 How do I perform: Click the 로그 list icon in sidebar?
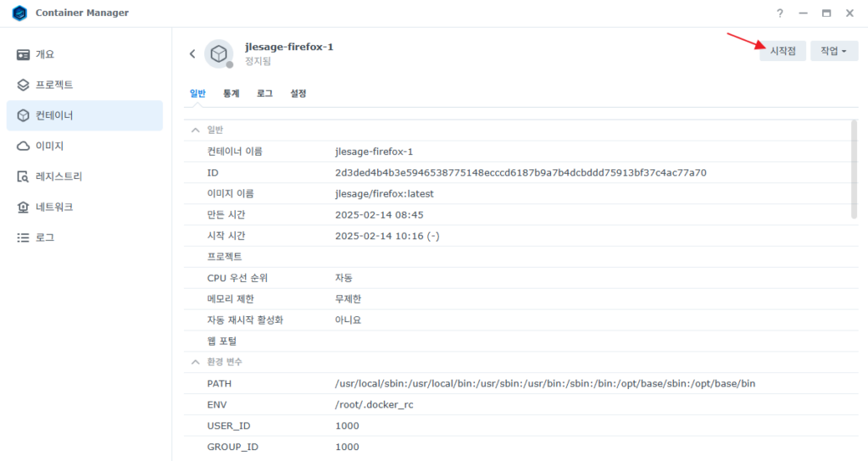click(x=24, y=237)
